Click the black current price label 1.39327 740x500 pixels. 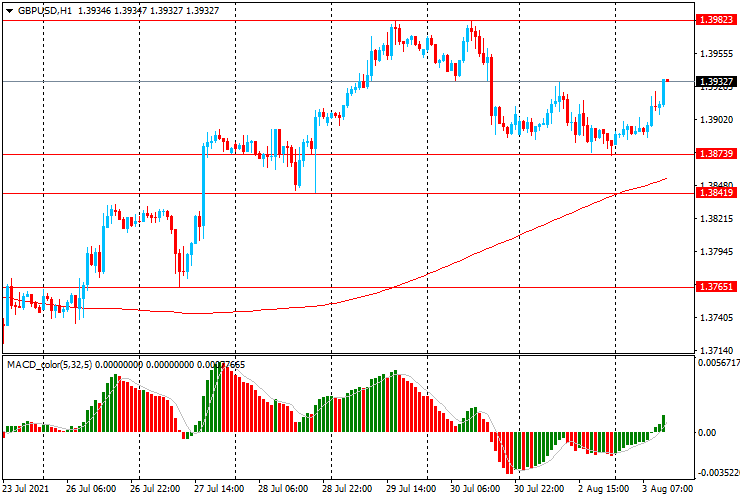click(716, 82)
